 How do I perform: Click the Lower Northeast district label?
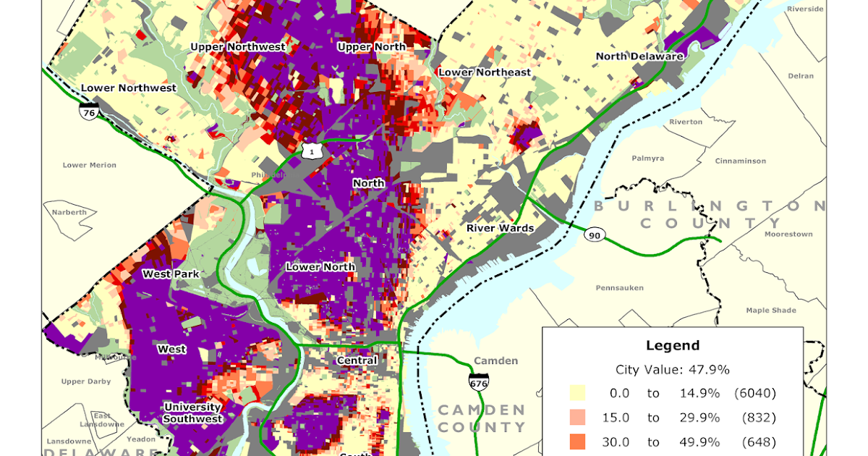tap(486, 72)
